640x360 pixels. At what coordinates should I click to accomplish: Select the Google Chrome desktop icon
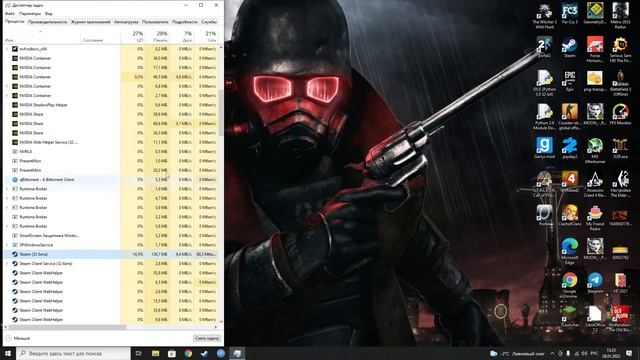click(569, 285)
